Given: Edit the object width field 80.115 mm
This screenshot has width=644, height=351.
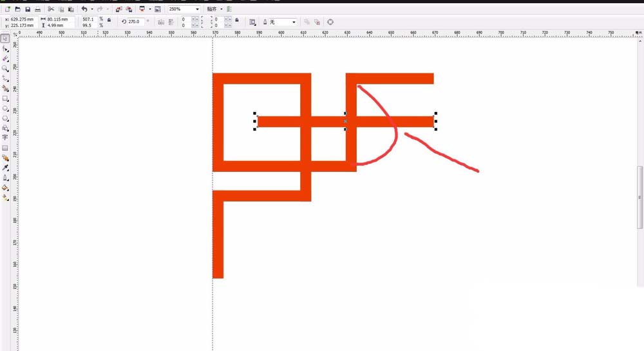Looking at the screenshot, I should pyautogui.click(x=61, y=19).
